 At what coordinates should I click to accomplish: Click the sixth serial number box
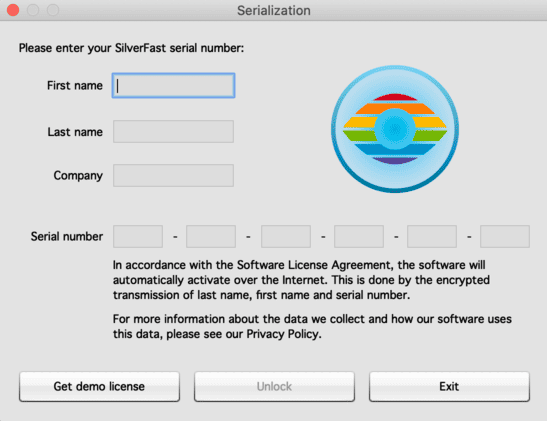pyautogui.click(x=505, y=236)
